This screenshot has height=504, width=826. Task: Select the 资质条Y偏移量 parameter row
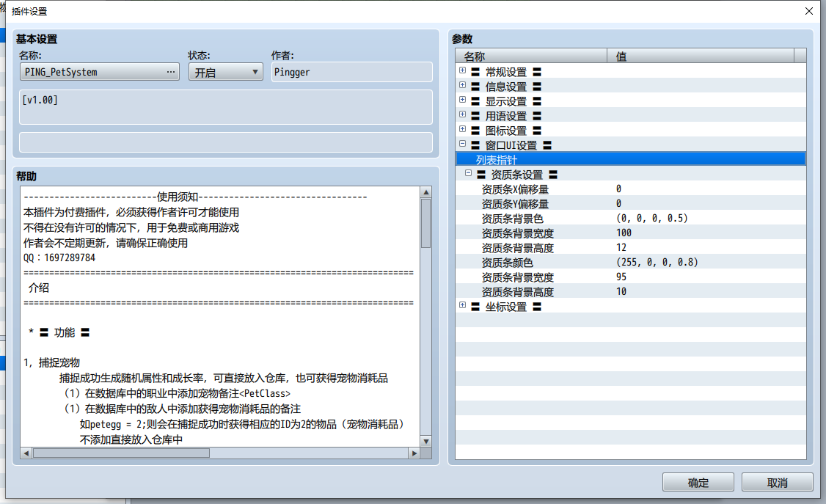631,203
